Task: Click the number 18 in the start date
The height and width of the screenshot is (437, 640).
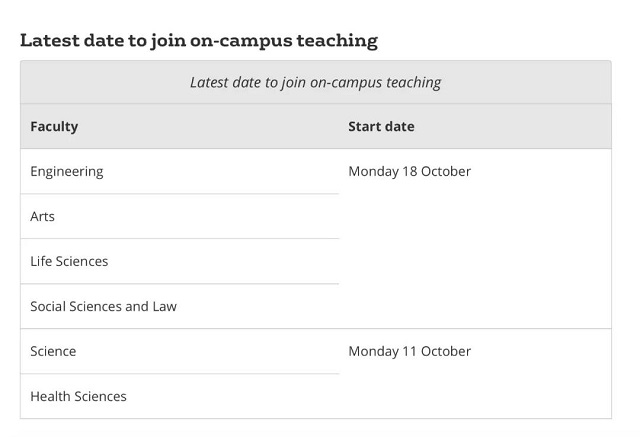Action: tap(409, 171)
